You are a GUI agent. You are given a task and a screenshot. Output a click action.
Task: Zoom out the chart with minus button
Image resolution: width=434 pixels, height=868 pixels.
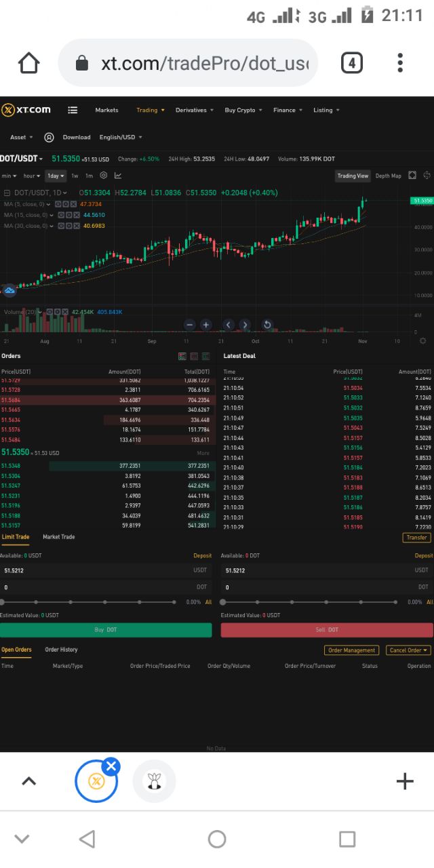189,325
